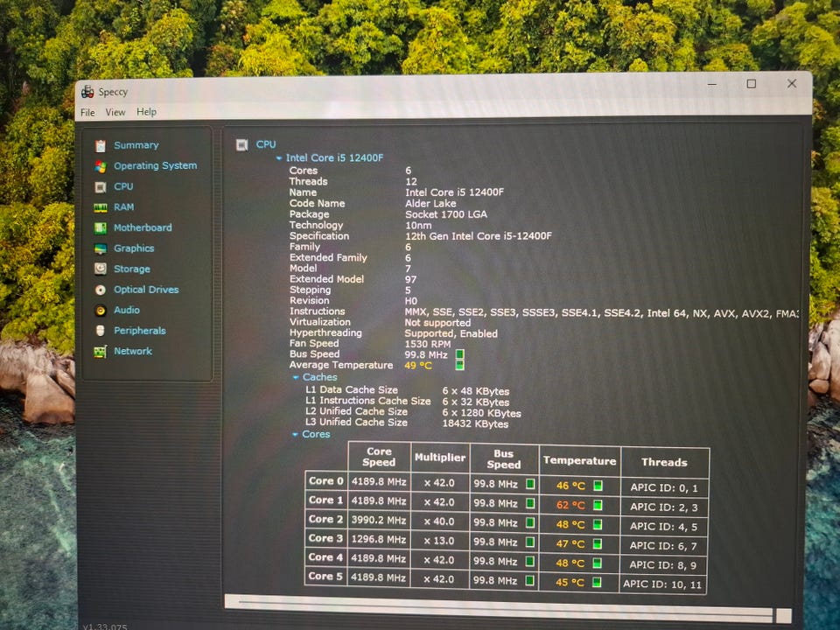Click the horizontal scrollbar at bottom
The width and height of the screenshot is (840, 630).
[x=499, y=603]
